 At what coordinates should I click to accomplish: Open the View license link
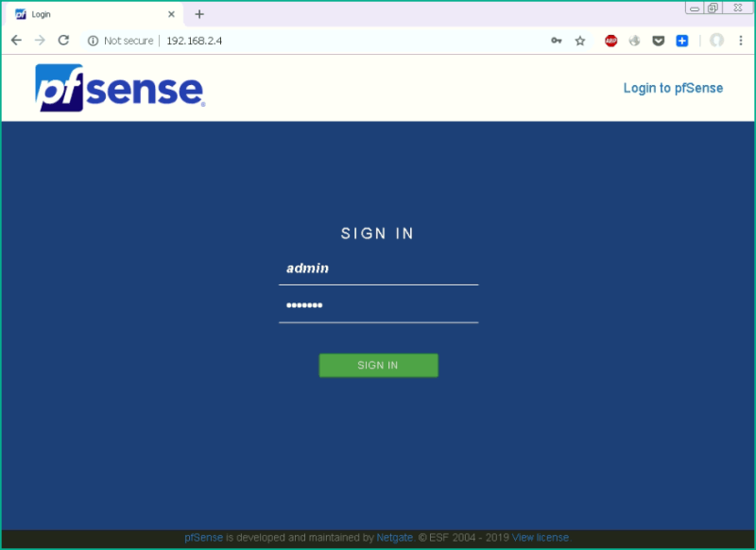(x=540, y=538)
